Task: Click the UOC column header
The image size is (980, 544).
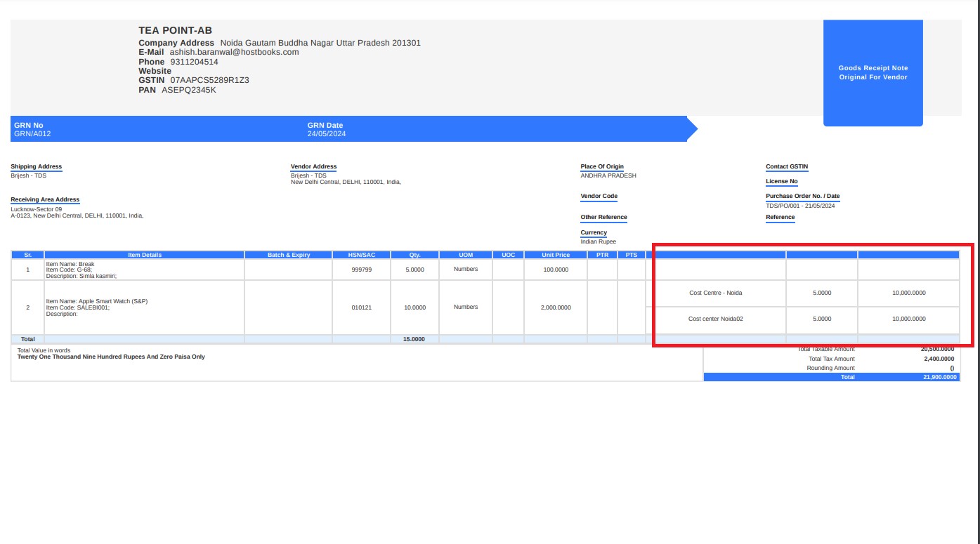Action: [508, 255]
